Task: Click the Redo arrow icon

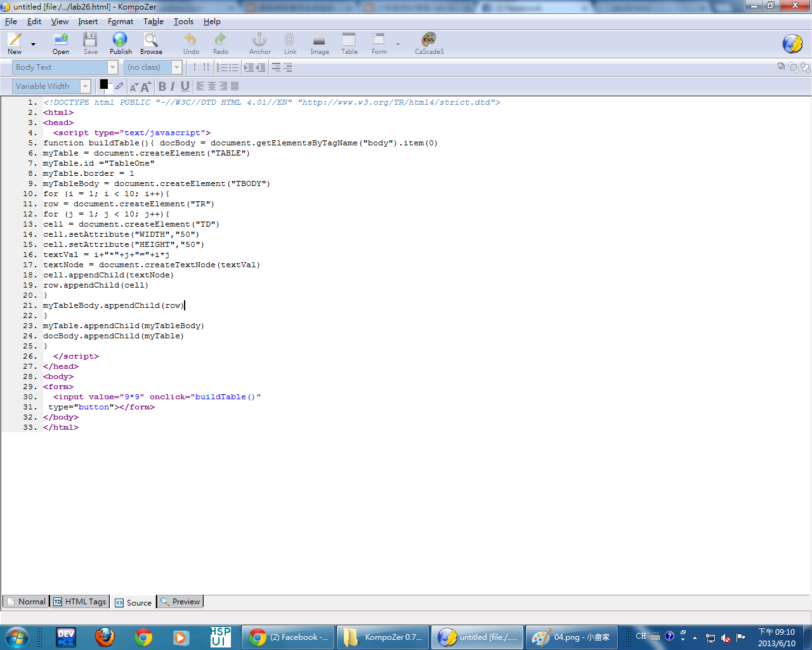Action: coord(220,43)
